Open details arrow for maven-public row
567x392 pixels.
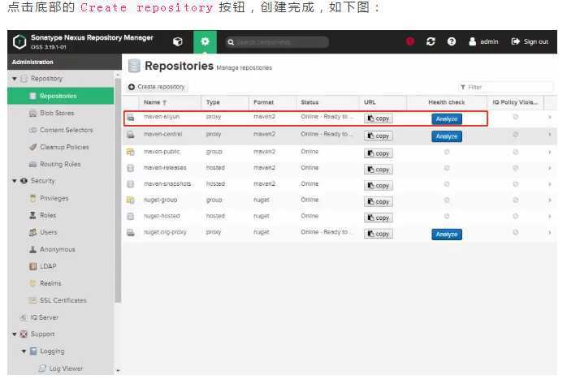550,152
